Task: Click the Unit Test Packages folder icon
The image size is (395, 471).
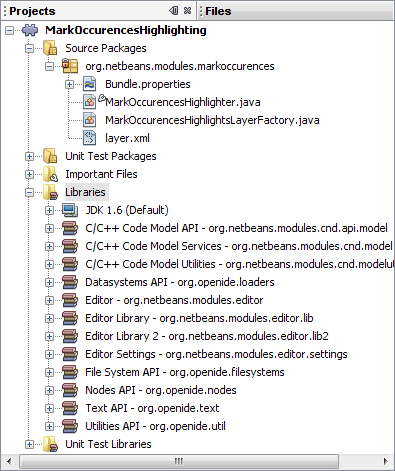Action: click(x=50, y=156)
